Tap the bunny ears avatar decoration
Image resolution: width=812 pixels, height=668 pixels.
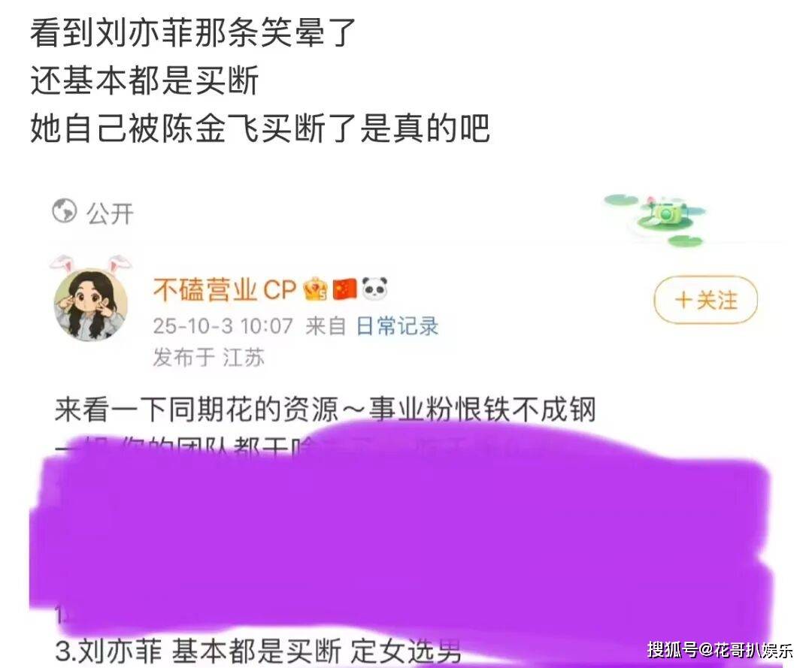(91, 264)
